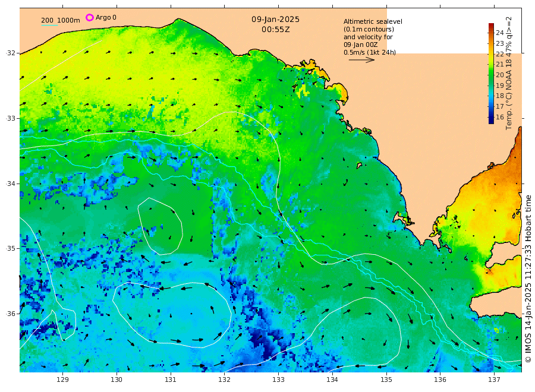The width and height of the screenshot is (535, 392).
Task: Click the '09-Jan 00Z' caption line
Action: [360, 45]
